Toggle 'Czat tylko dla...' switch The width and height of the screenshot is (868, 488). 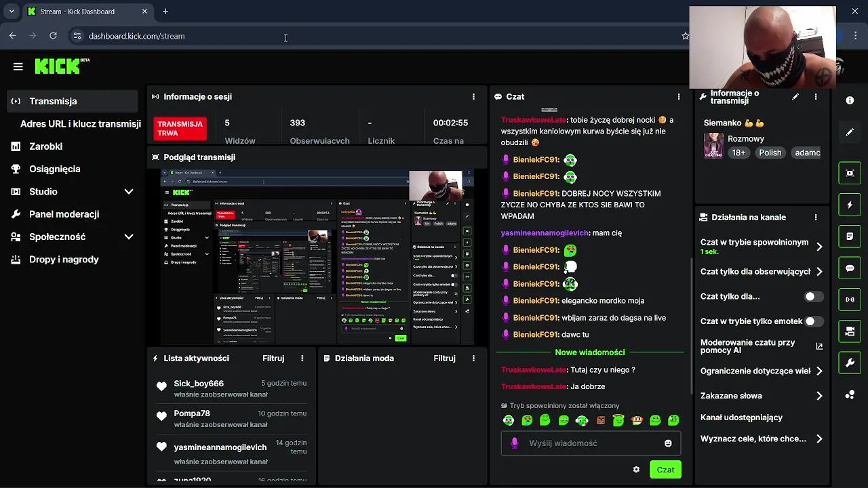[814, 297]
